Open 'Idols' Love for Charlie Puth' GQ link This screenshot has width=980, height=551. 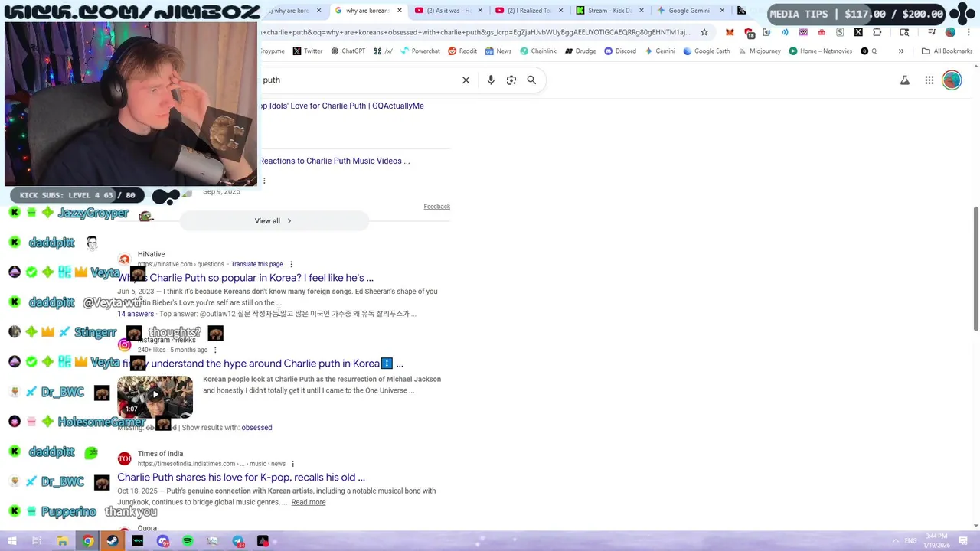click(341, 106)
